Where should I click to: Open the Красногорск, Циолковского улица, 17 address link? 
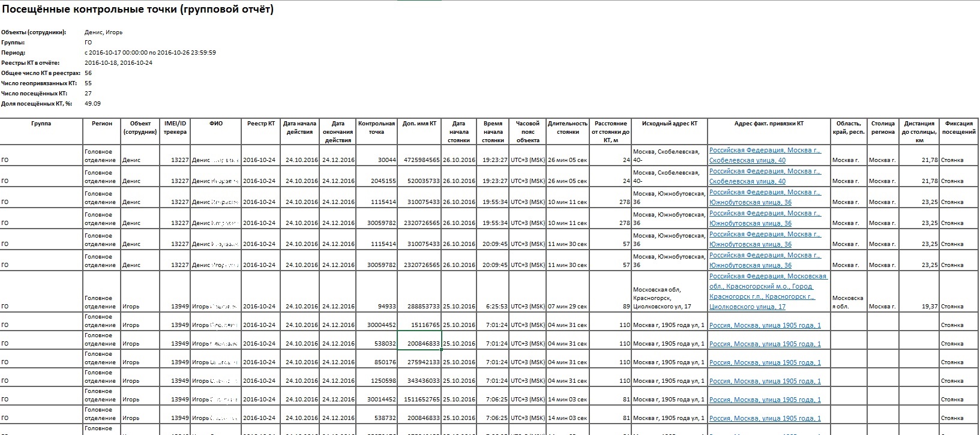(768, 292)
